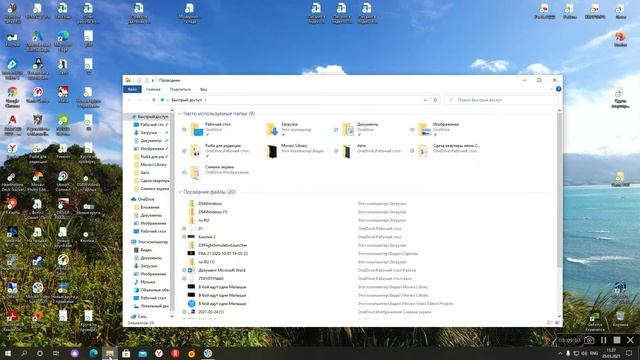This screenshot has height=360, width=640.
Task: Select Видео under Этот компьютер
Action: click(143, 250)
